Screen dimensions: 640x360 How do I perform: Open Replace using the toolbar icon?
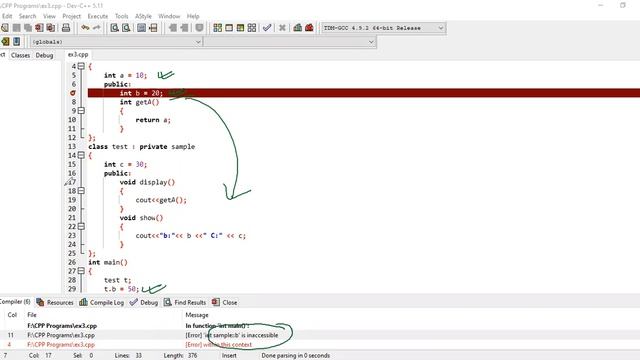click(x=126, y=28)
